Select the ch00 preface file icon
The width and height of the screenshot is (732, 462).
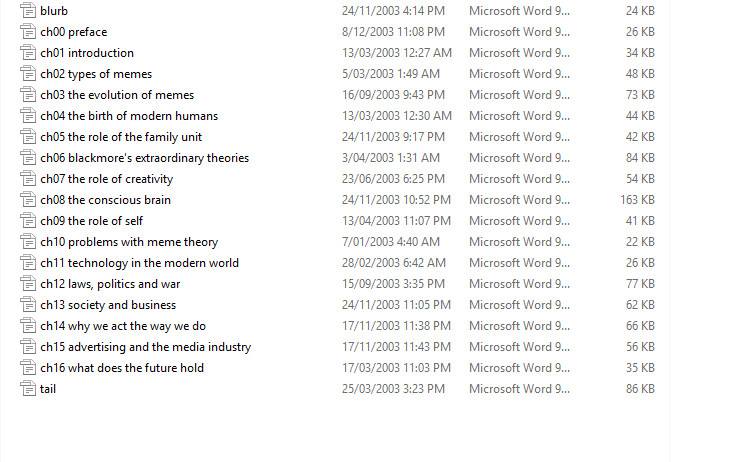coord(27,32)
